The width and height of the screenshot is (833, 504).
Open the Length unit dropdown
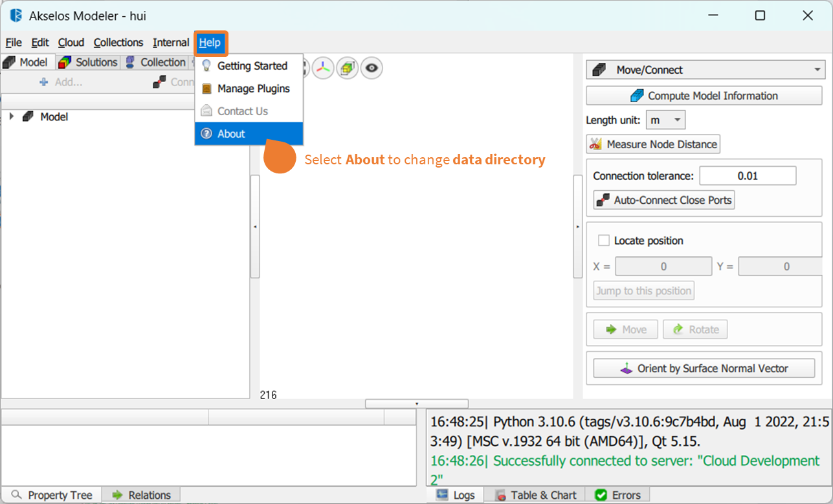coord(665,120)
